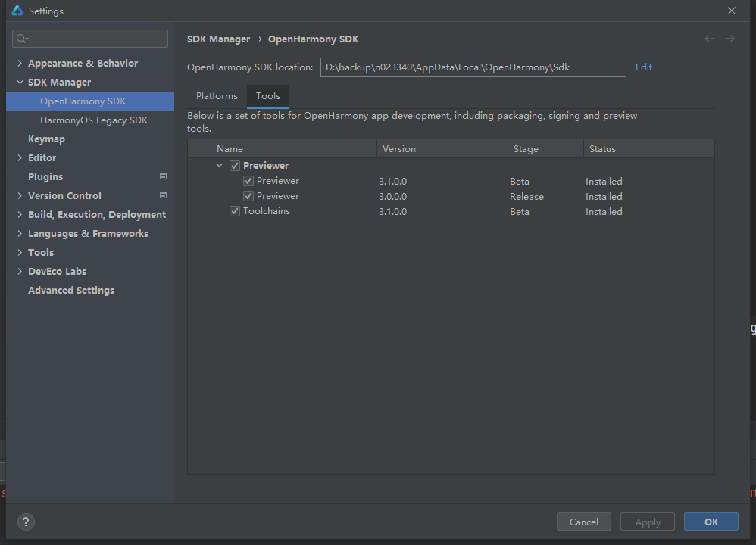This screenshot has height=545, width=756.
Task: Expand the Version Control section
Action: [x=20, y=195]
